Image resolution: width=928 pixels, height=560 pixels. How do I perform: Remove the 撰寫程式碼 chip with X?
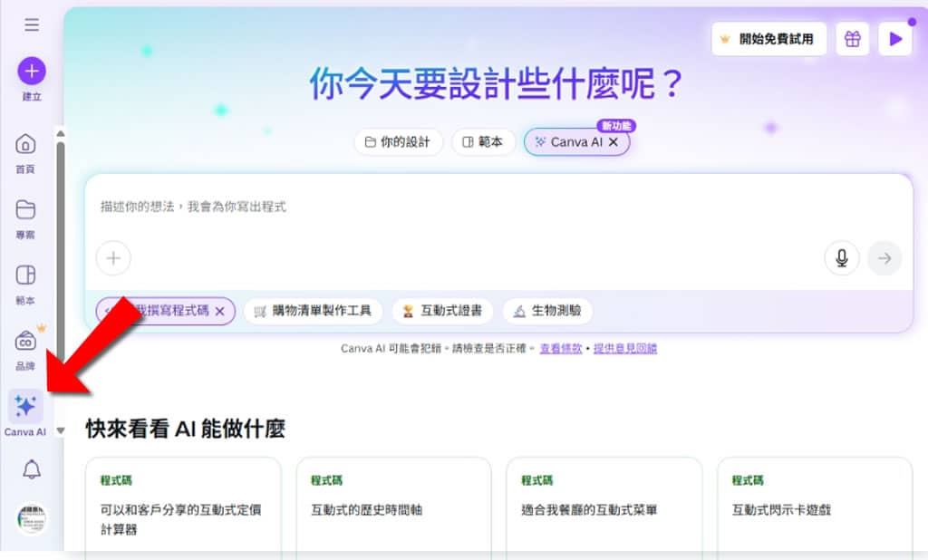click(220, 312)
